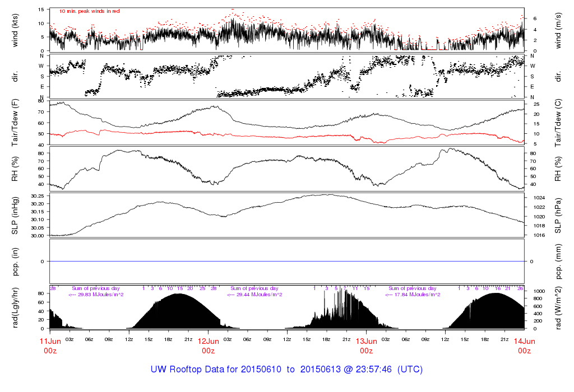Viewport: 574px width, 392px height.
Task: Select the 11Jun 00z date marker
Action: [50, 346]
